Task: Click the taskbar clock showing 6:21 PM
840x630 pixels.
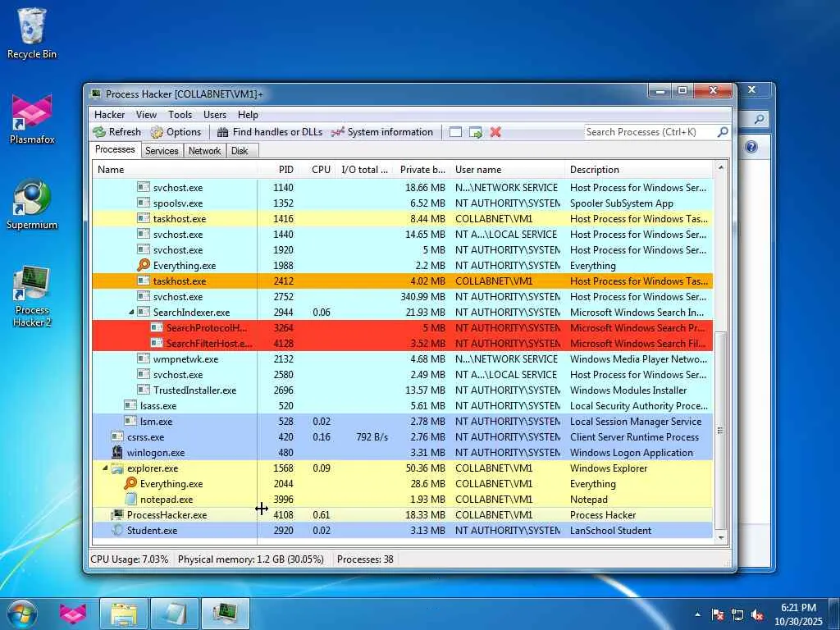Action: point(798,614)
